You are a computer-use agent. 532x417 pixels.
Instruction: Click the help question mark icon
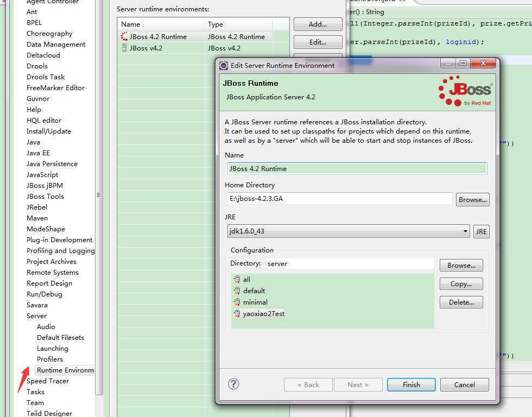point(233,384)
